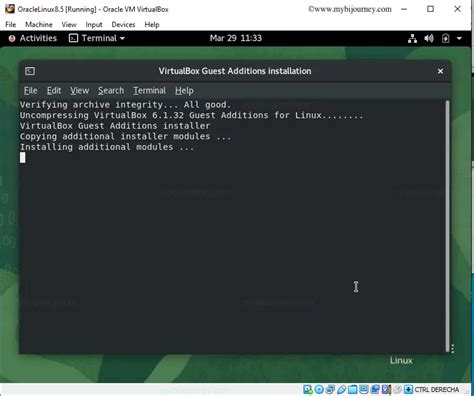Click the volume speaker icon in top bar
The image size is (474, 396).
pos(429,38)
